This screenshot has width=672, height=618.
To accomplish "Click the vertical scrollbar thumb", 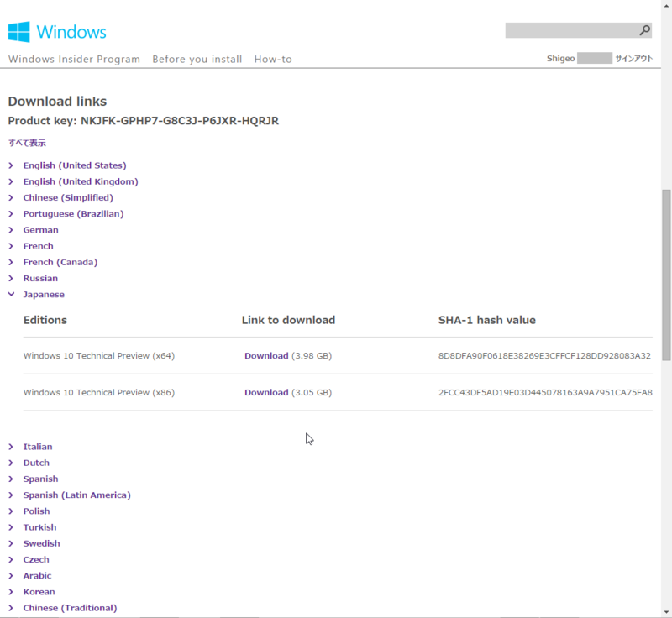I will point(666,275).
